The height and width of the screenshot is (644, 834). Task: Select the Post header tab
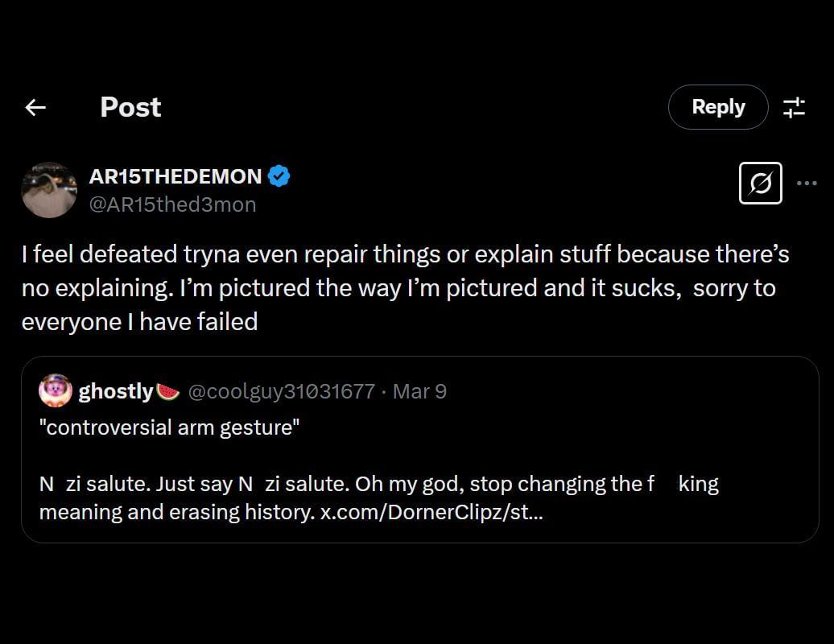click(130, 107)
